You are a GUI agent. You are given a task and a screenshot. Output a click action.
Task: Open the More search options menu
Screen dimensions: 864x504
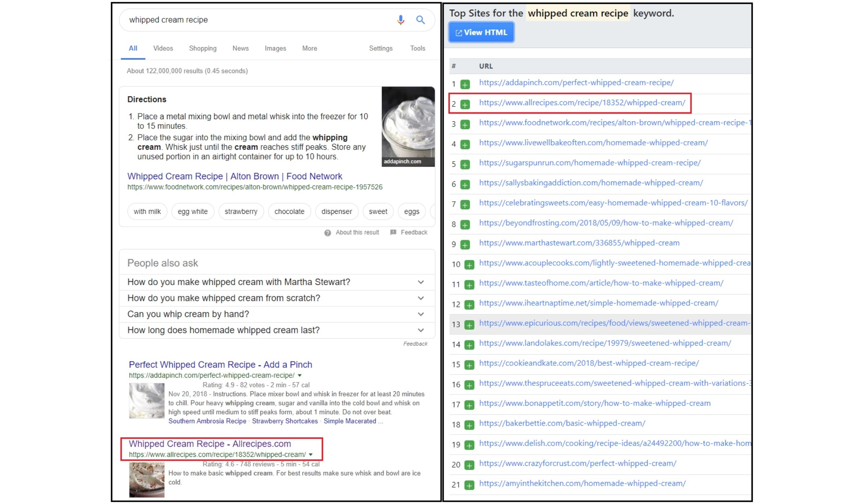click(x=310, y=48)
